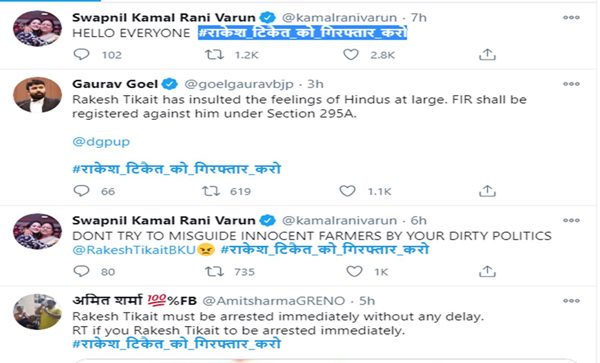Open Gaurav Goel's profile name
The height and width of the screenshot is (363, 600).
(115, 84)
